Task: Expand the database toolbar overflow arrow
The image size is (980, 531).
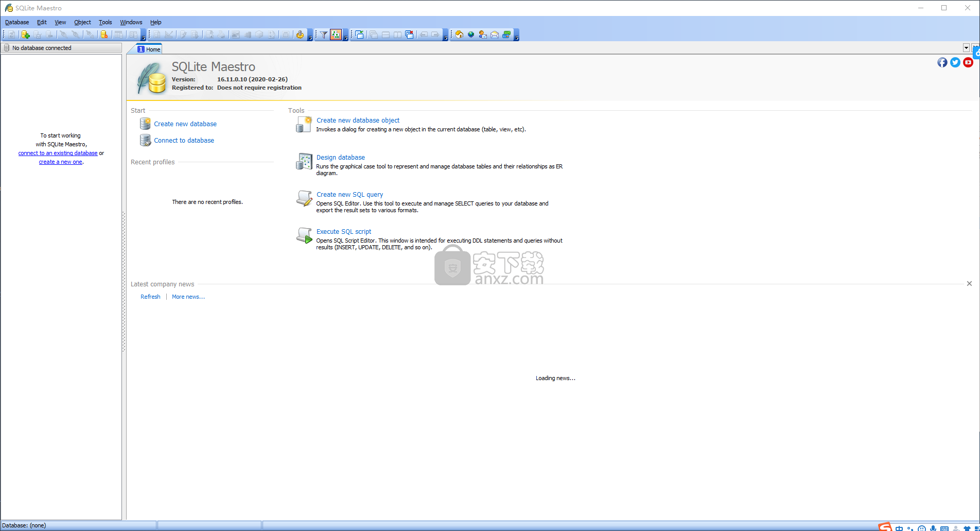Action: tap(144, 35)
